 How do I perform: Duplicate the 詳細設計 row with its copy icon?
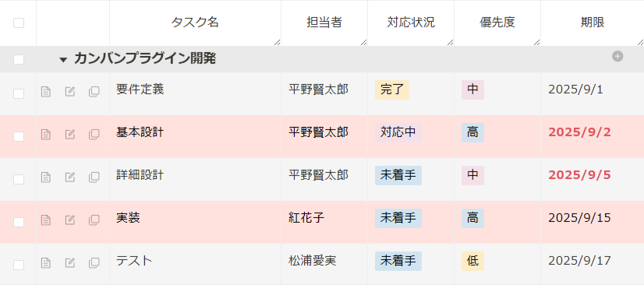tap(94, 177)
